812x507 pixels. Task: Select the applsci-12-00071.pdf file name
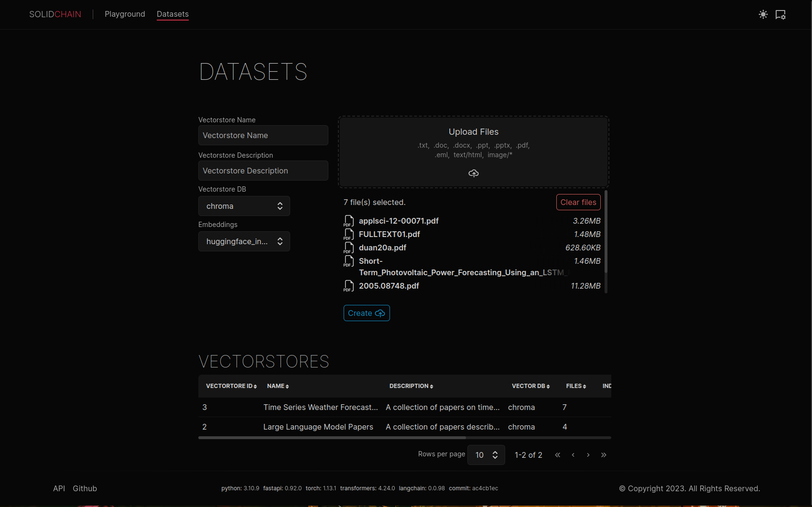(x=399, y=221)
